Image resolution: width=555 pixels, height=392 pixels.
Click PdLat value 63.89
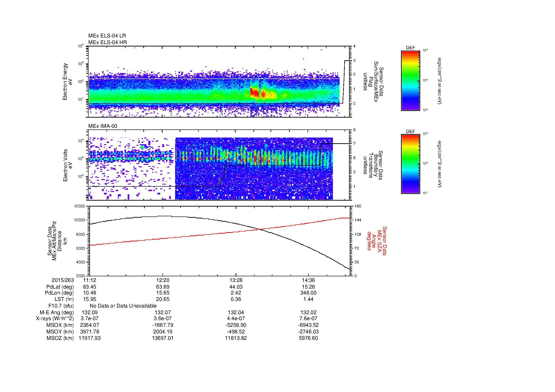163,287
